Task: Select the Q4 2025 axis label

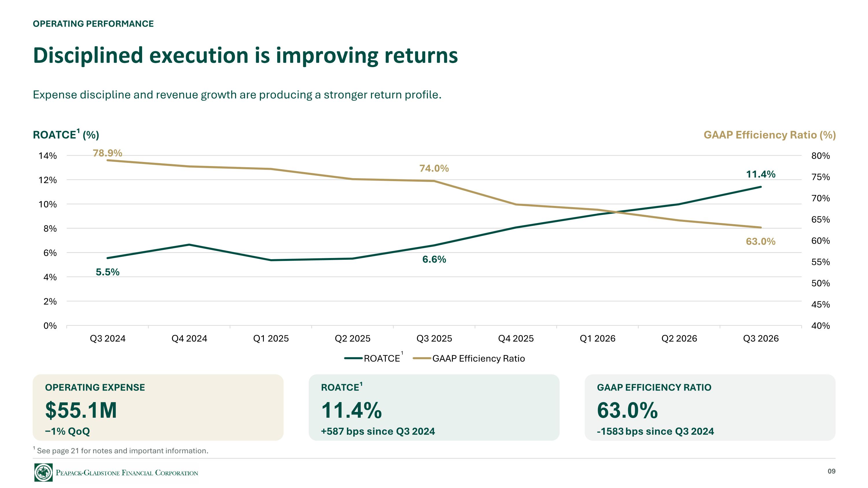Action: click(516, 338)
